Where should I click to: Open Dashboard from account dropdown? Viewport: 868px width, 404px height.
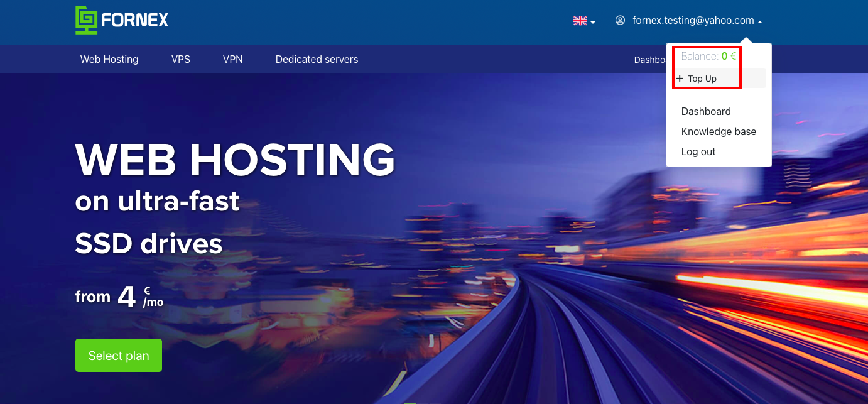(x=706, y=111)
